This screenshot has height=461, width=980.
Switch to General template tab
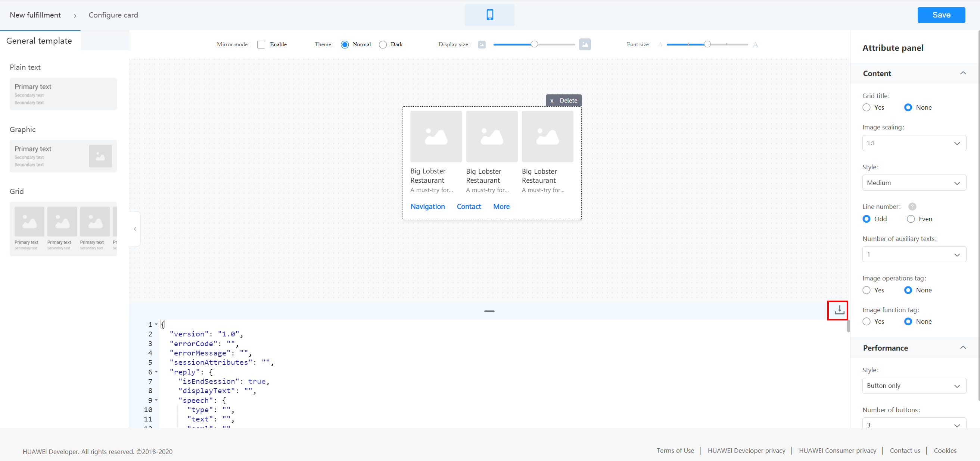(40, 41)
